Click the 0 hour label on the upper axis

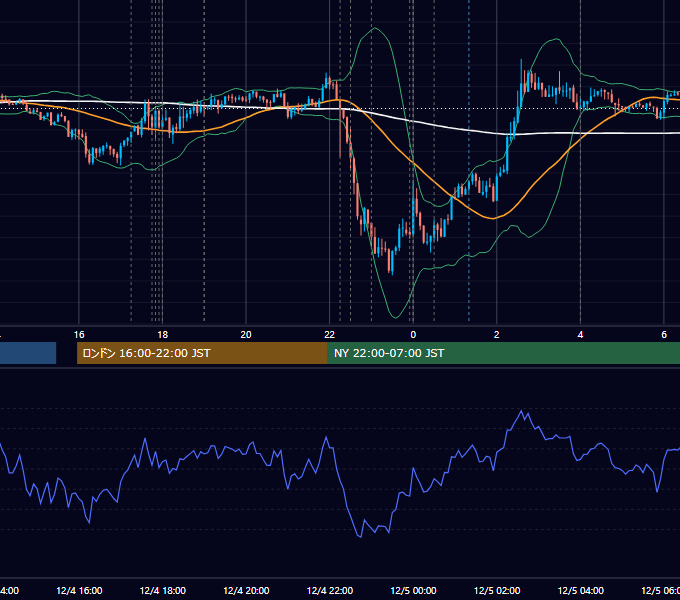(x=413, y=335)
